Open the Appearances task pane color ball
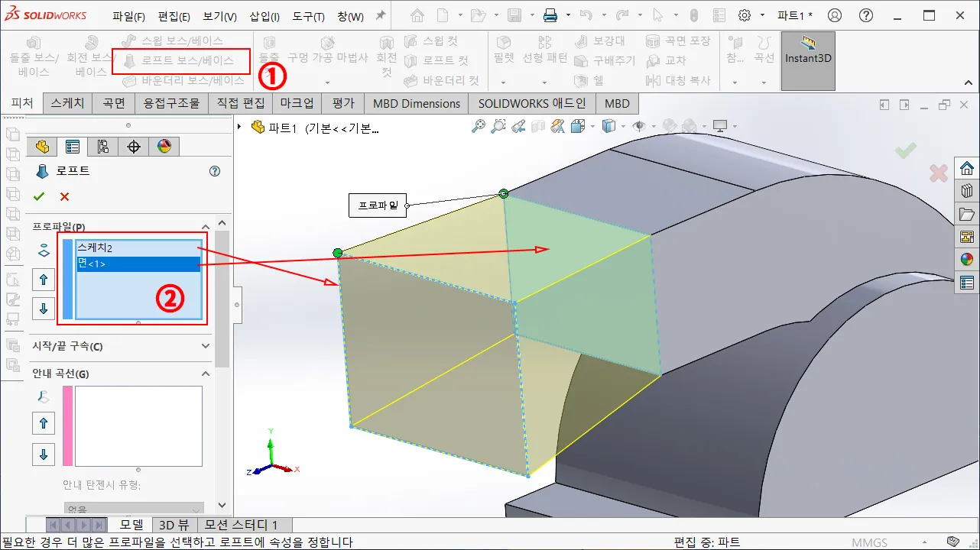This screenshot has width=980, height=550. (x=967, y=259)
